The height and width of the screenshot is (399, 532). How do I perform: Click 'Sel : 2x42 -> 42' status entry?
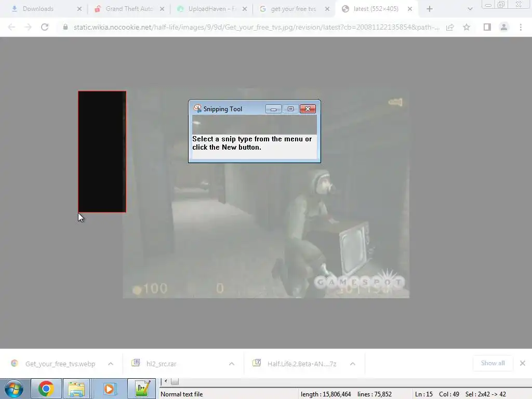(486, 394)
